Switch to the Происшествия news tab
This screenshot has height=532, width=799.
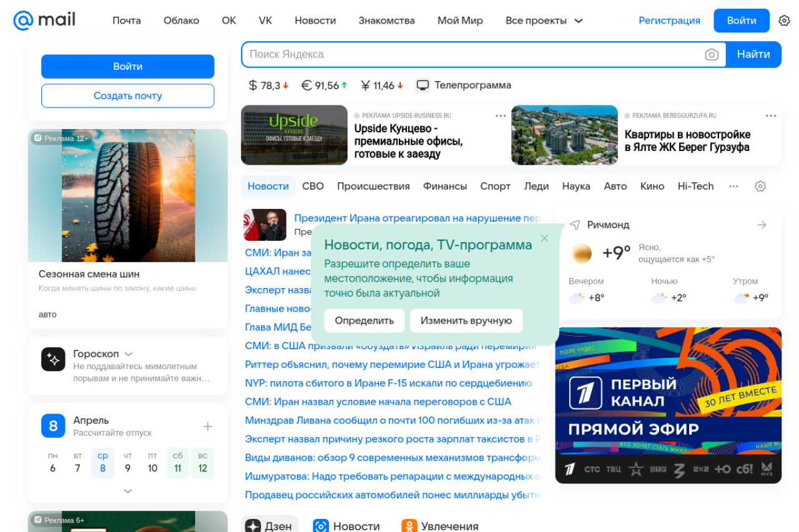[373, 186]
